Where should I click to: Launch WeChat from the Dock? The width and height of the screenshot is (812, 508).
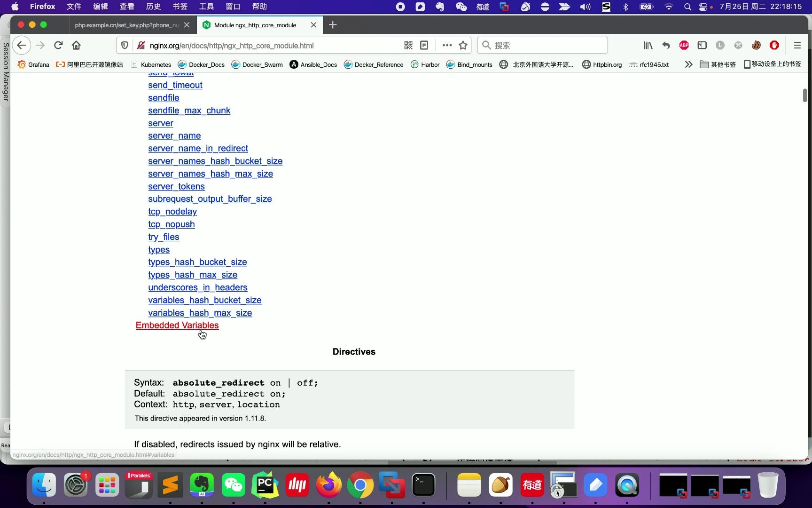234,485
